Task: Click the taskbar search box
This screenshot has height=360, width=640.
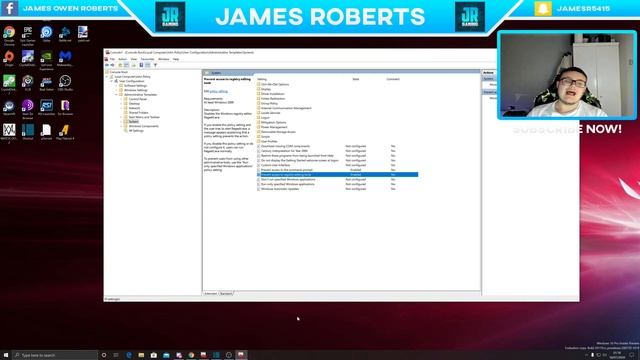Action: (x=55, y=355)
